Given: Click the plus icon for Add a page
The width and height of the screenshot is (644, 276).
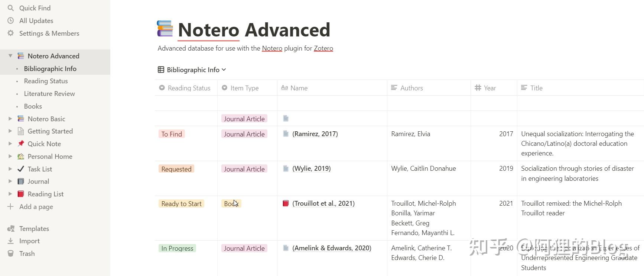Looking at the screenshot, I should [10, 207].
